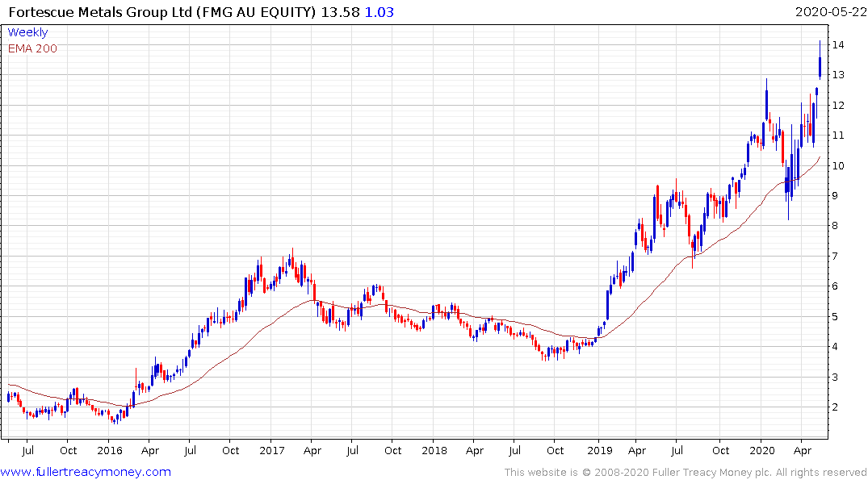Select the 2017 marker on the time axis
The height and width of the screenshot is (484, 868).
273,450
